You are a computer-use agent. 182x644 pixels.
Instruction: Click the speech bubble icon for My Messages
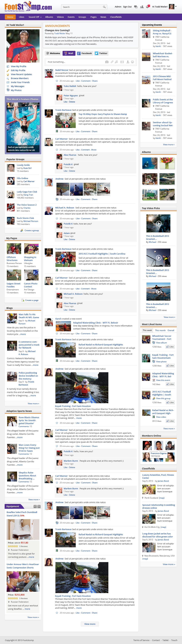tap(8, 86)
